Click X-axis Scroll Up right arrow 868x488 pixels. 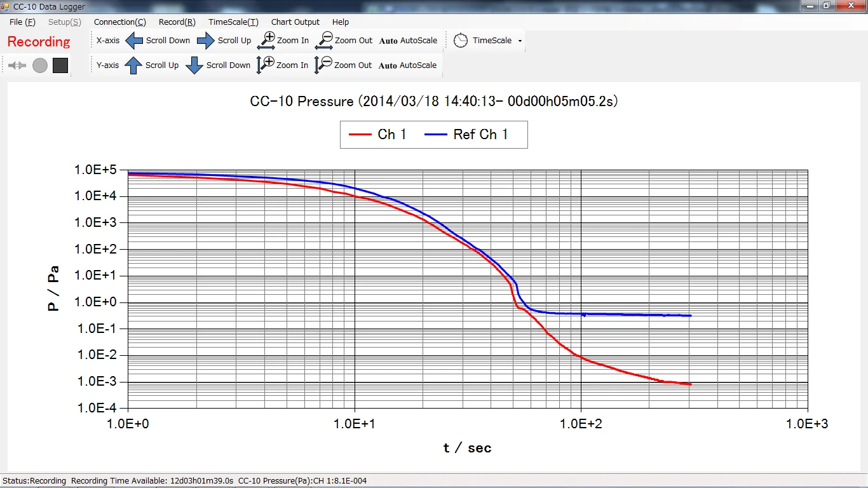(x=206, y=41)
